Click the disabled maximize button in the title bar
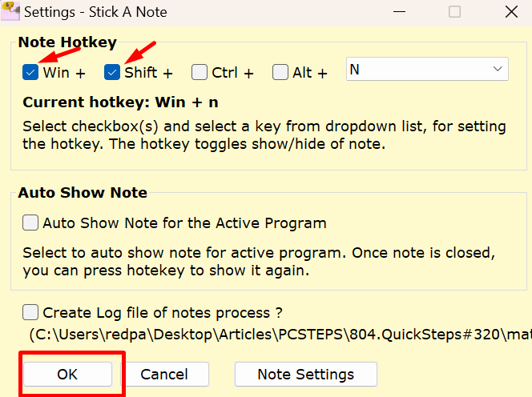 (454, 12)
